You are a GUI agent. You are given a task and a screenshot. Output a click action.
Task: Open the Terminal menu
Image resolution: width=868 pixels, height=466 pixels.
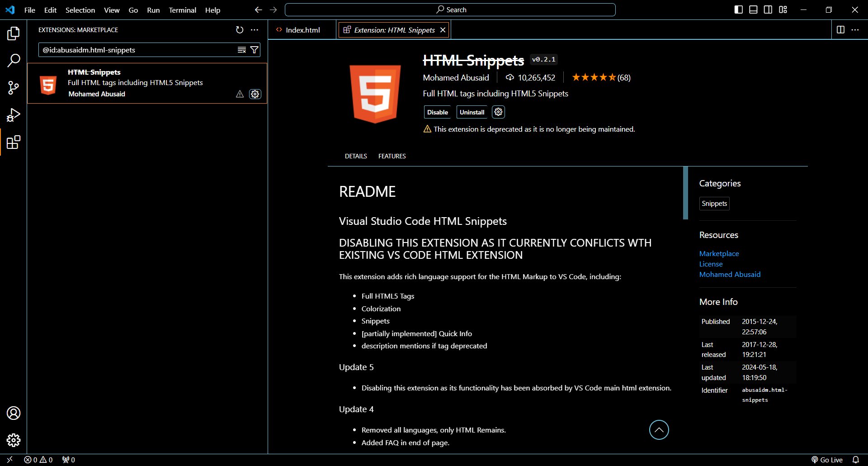183,10
